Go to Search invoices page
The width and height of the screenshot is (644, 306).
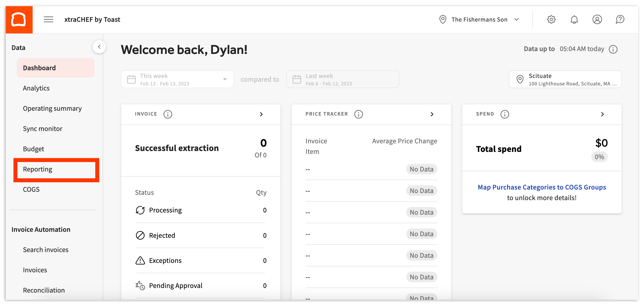point(45,250)
